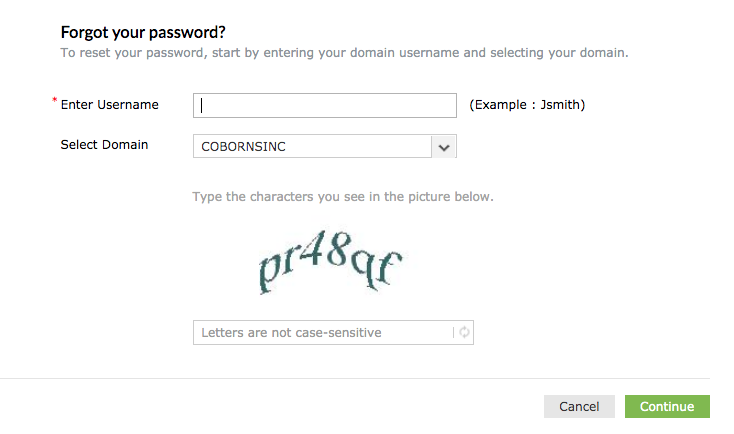Click the placeholder text 'Letters are not case-sensitive'
Screen dimensions: 734x434
tap(291, 333)
